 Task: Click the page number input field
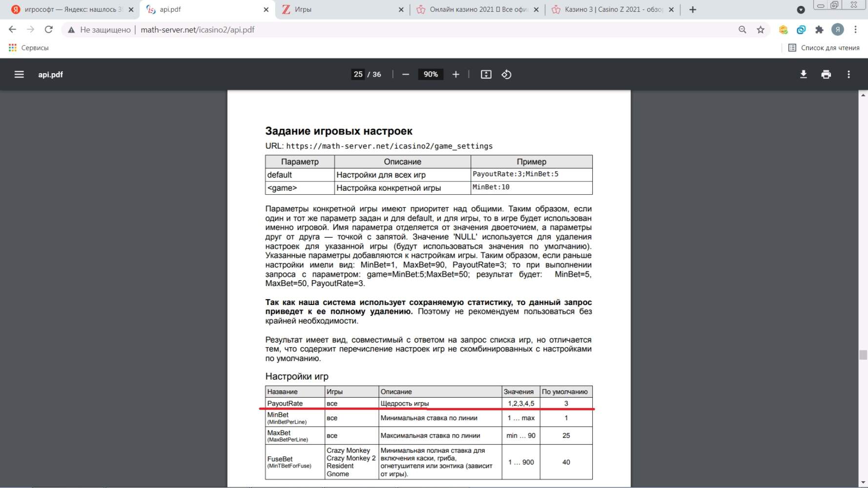[358, 74]
